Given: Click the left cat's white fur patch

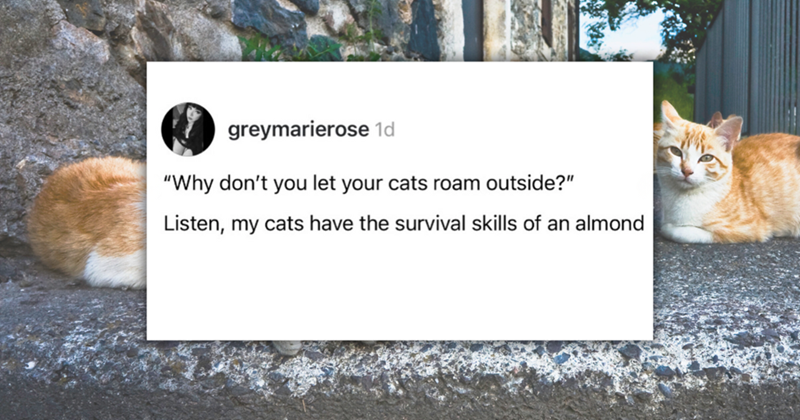Looking at the screenshot, I should point(115,268).
